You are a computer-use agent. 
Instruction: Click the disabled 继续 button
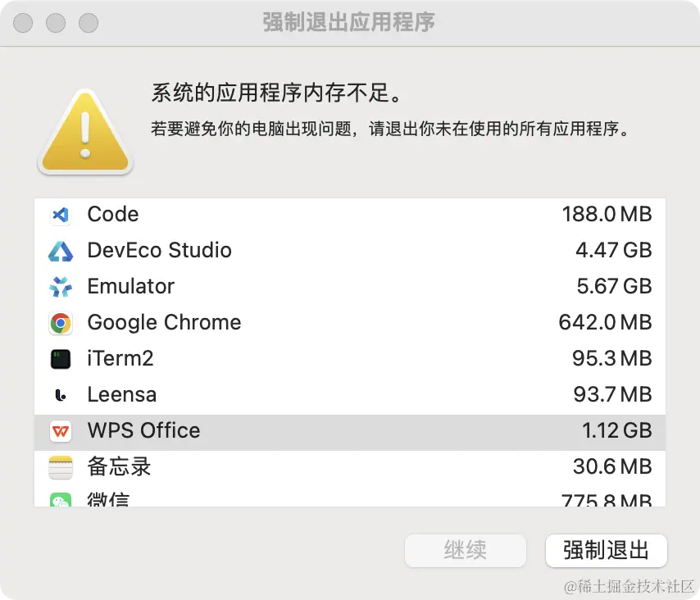pos(465,550)
